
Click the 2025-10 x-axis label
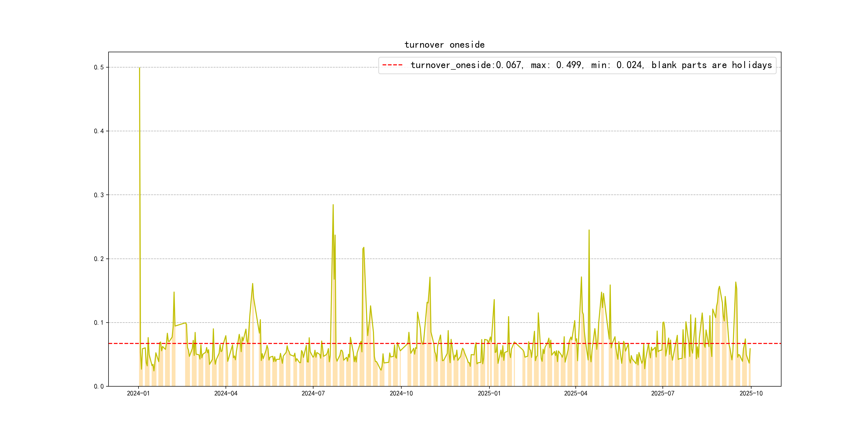[751, 393]
